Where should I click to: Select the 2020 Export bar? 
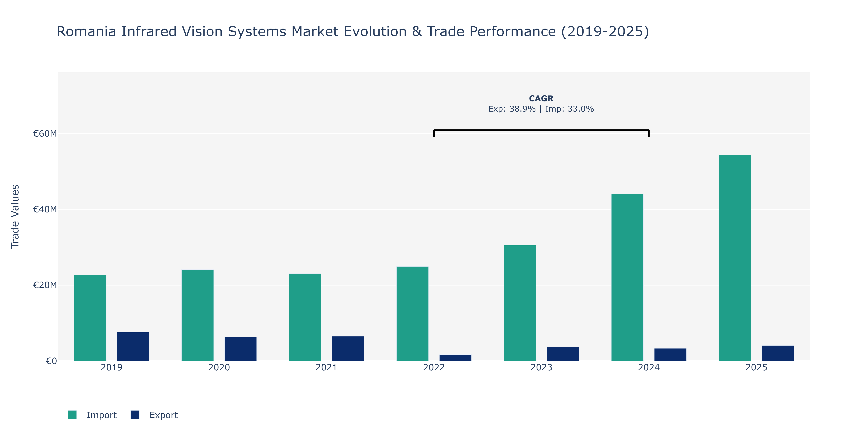click(x=241, y=349)
